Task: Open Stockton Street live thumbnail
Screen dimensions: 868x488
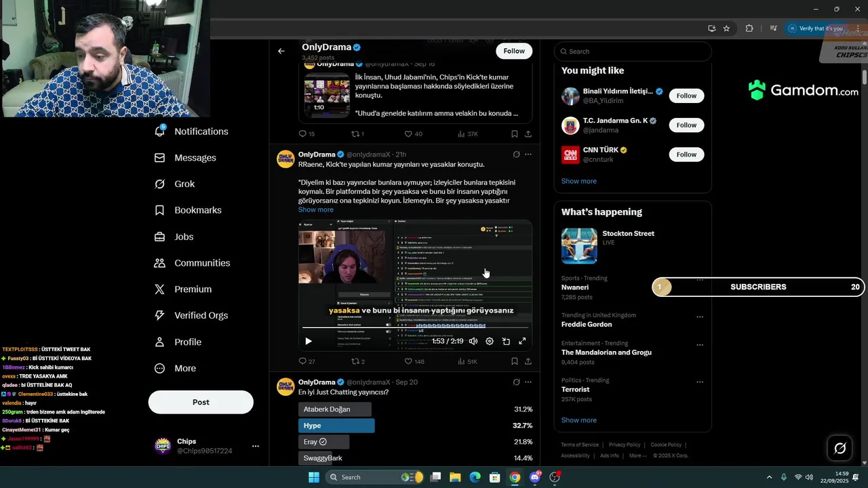Action: (x=579, y=245)
